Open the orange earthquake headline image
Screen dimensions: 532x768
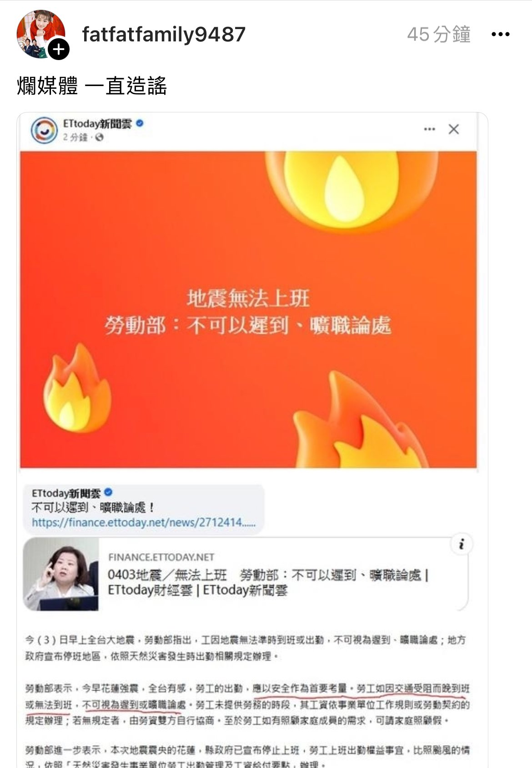(248, 309)
